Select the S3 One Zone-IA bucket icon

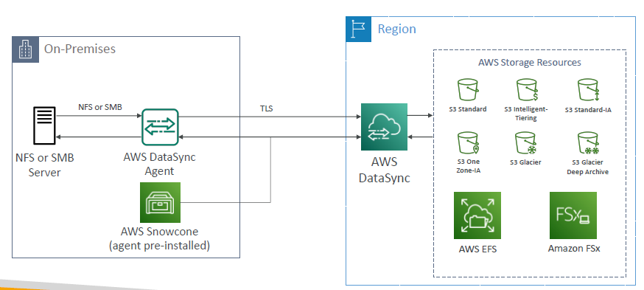coord(468,142)
